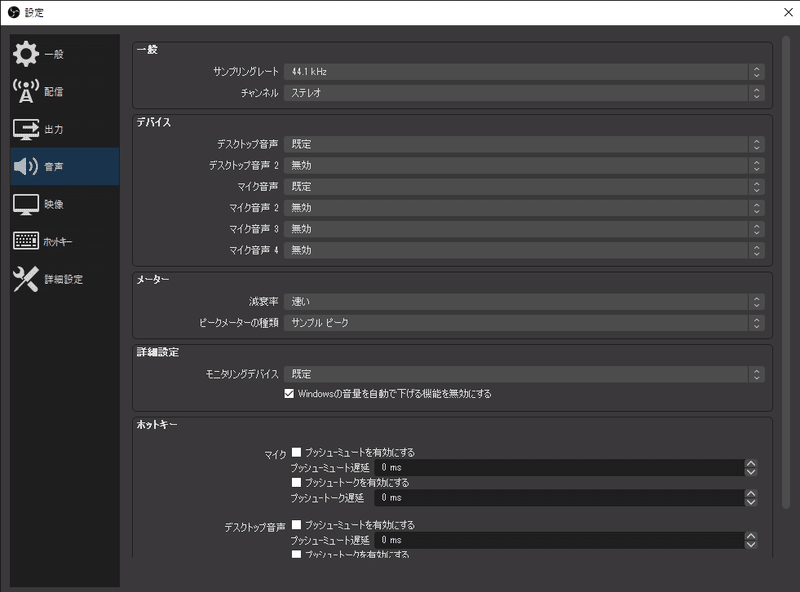The width and height of the screenshot is (800, 592).
Task: Open the 一般 settings gear icon
Action: click(x=27, y=56)
